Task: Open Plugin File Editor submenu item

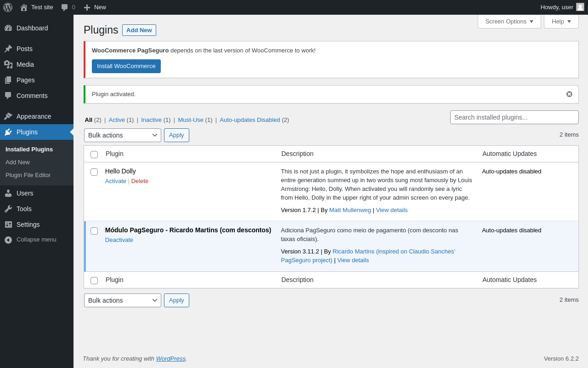Action: tap(28, 175)
